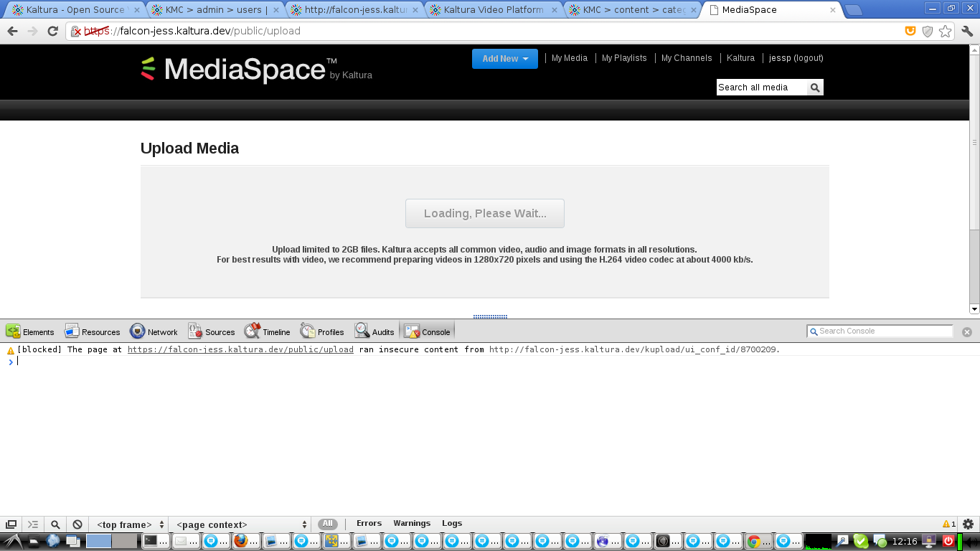
Task: Open Chrome wrench menu
Action: point(967,31)
